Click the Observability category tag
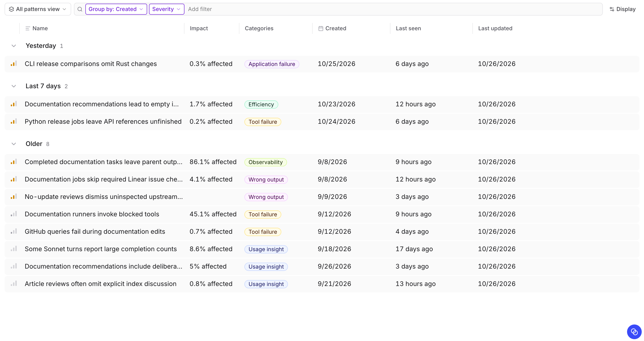The width and height of the screenshot is (644, 341). (x=265, y=162)
